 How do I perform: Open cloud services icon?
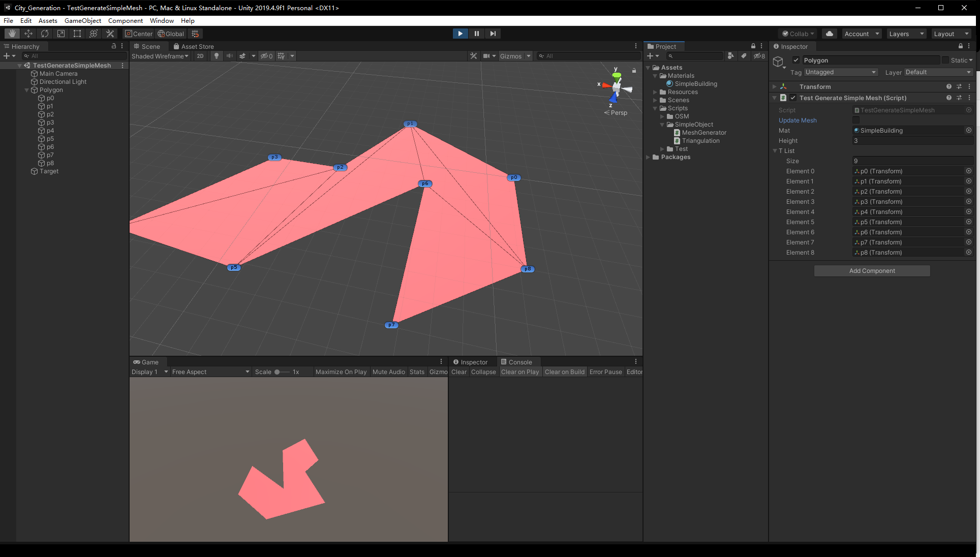pos(830,34)
